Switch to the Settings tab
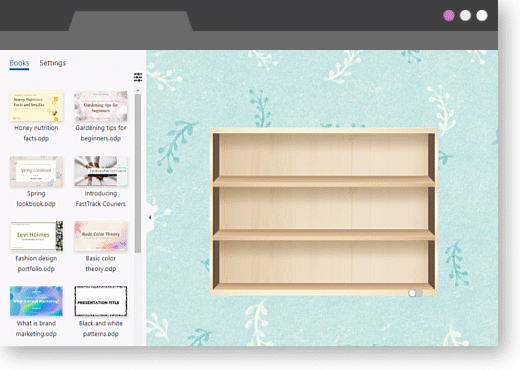Screen dimensions: 520x370 (53, 63)
